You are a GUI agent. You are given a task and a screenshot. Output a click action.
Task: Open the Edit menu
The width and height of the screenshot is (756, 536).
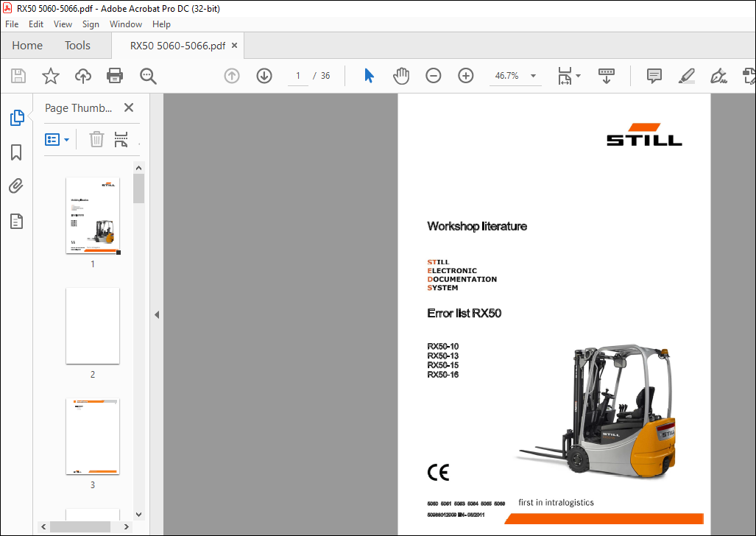(x=36, y=24)
